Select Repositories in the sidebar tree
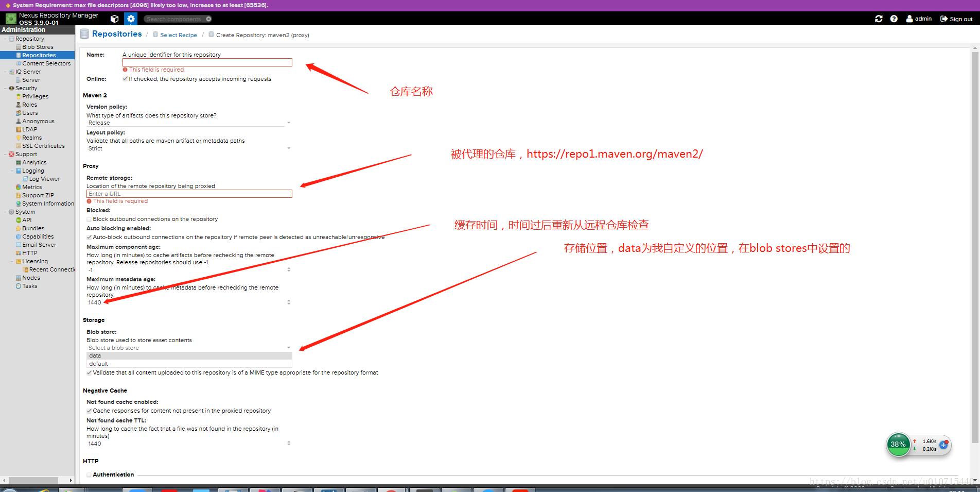Viewport: 980px width, 492px height. click(39, 55)
